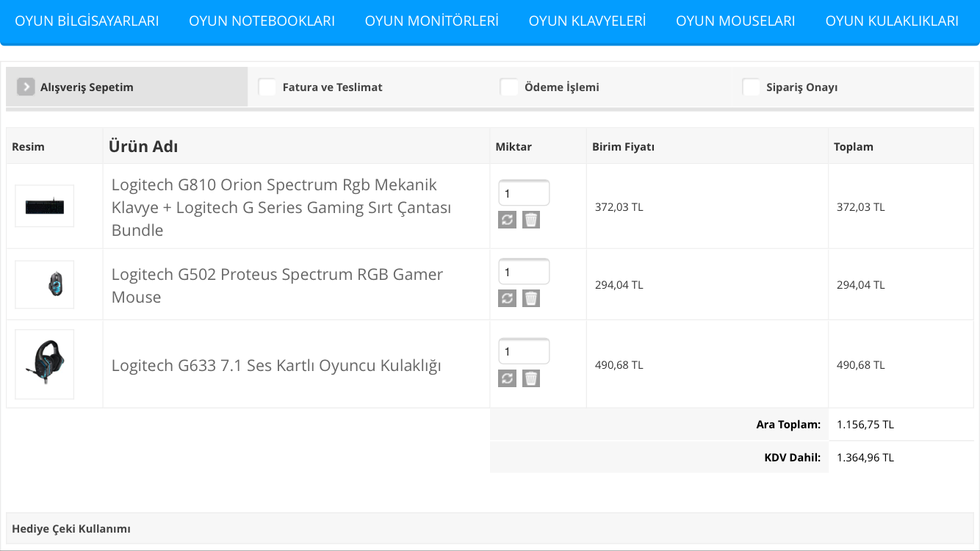Open the Oyun Klavyeleri menu

pyautogui.click(x=587, y=21)
